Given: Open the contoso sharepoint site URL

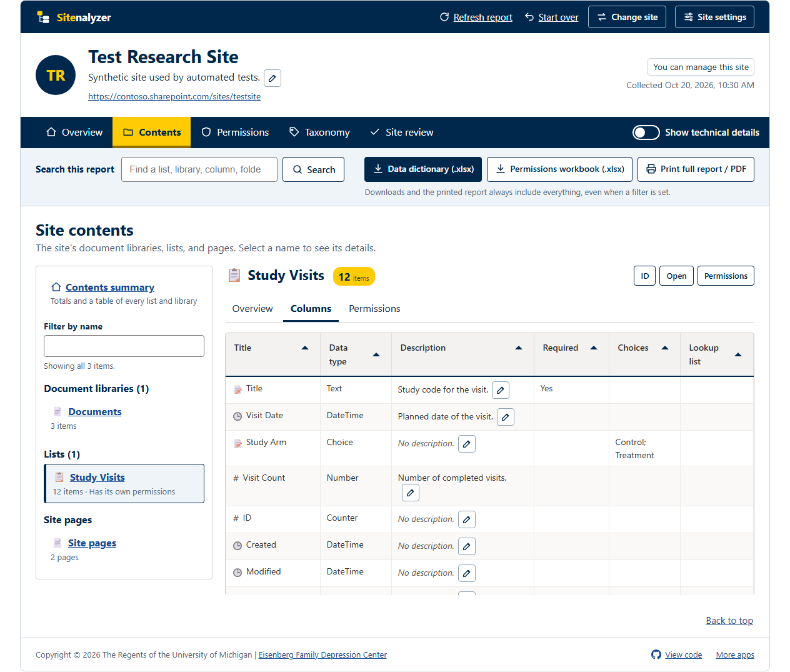Looking at the screenshot, I should [174, 96].
